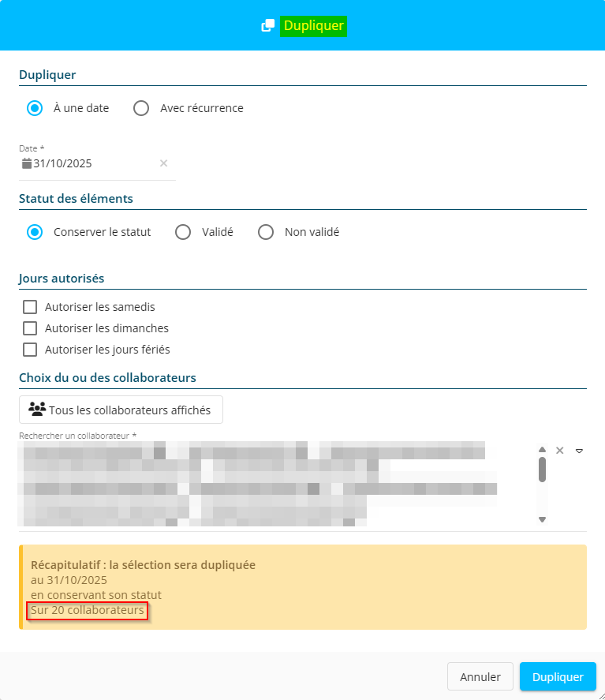Clear the date 31/10/2025 with the X

click(164, 163)
